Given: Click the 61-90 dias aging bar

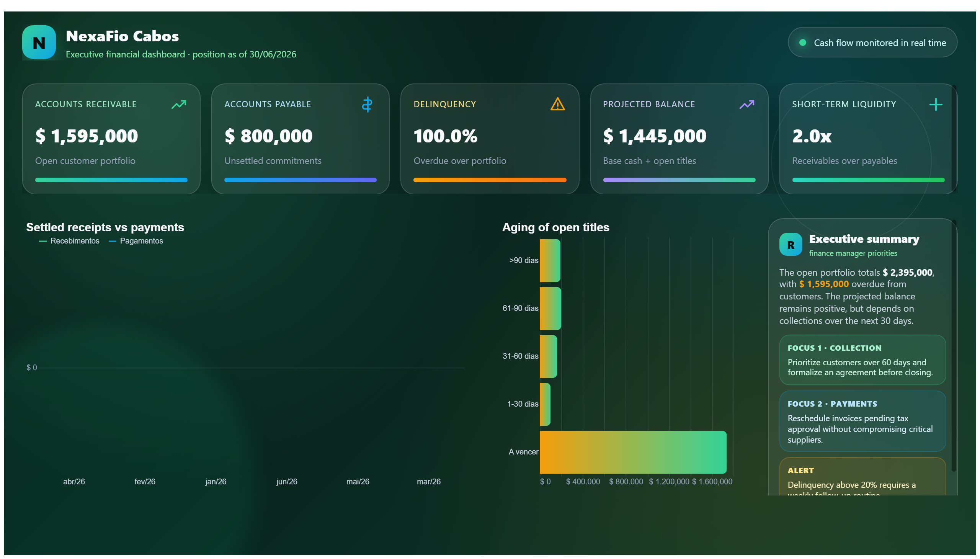Looking at the screenshot, I should 550,309.
